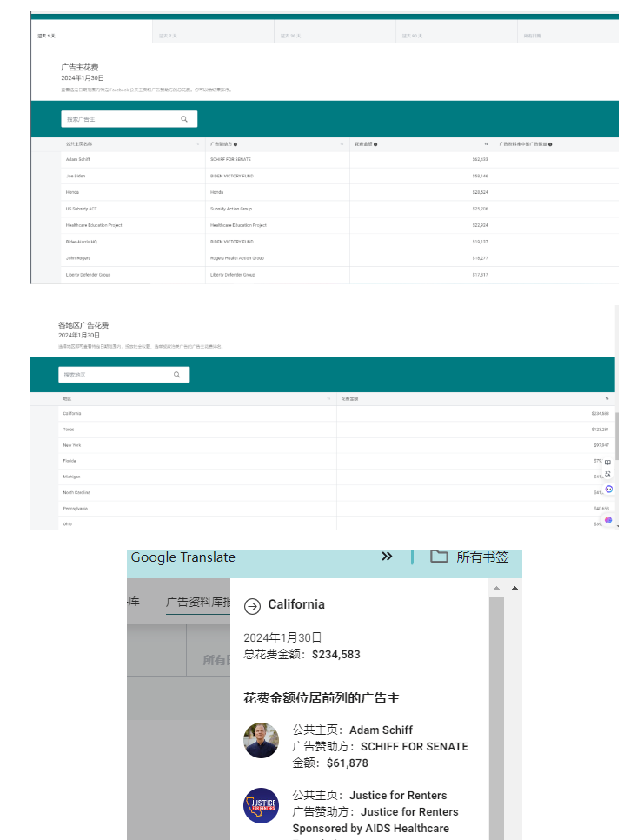Image resolution: width=637 pixels, height=840 pixels.
Task: Click the floating translate icon on the right edge
Action: tap(607, 474)
